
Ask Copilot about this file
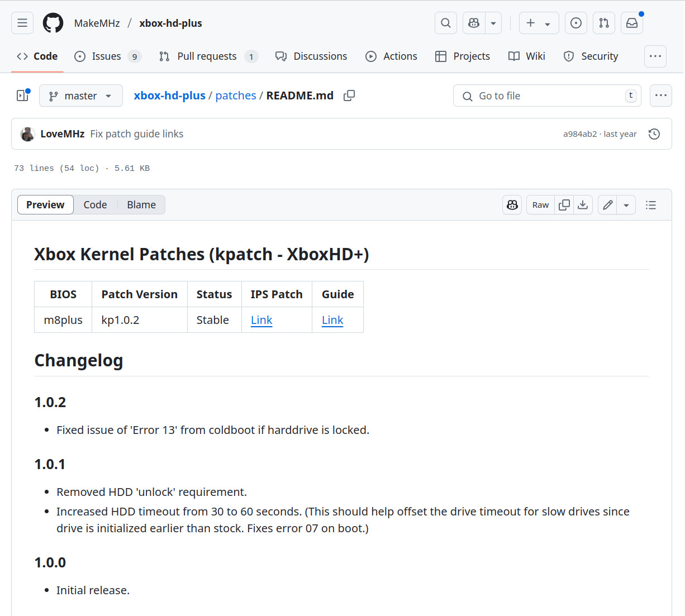tap(512, 205)
